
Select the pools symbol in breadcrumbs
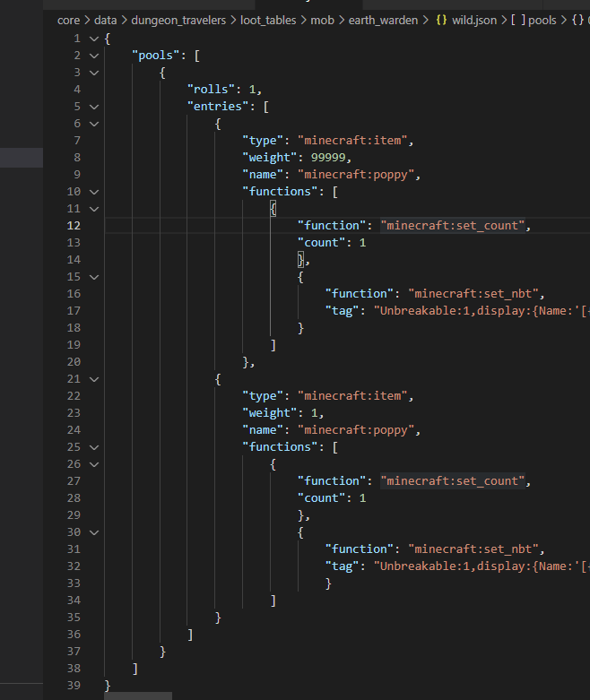[542, 20]
